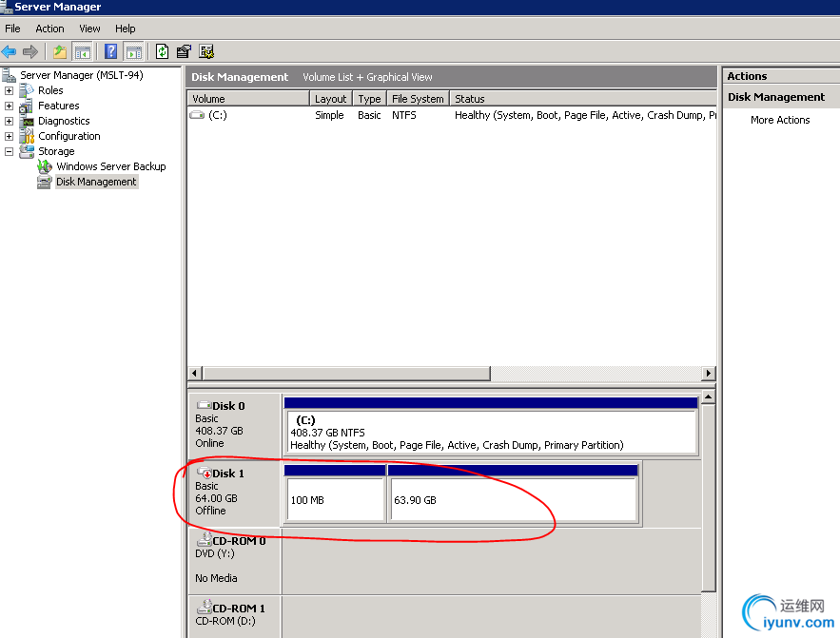Click the Healthy status cell for C:
The image size is (840, 638).
pos(585,115)
